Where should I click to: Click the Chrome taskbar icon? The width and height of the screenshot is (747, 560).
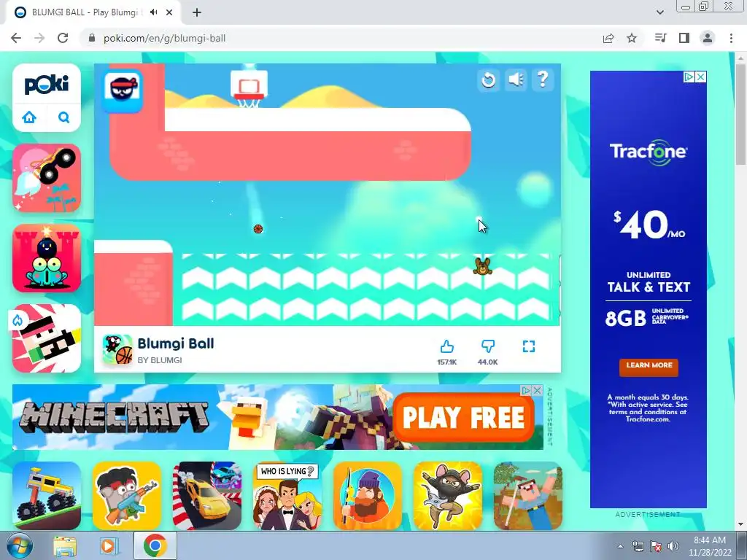coord(155,546)
